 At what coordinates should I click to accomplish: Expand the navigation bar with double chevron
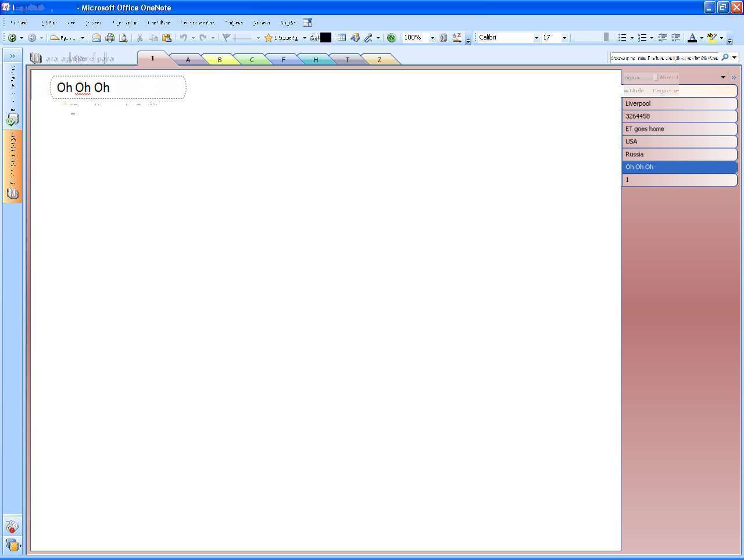12,56
